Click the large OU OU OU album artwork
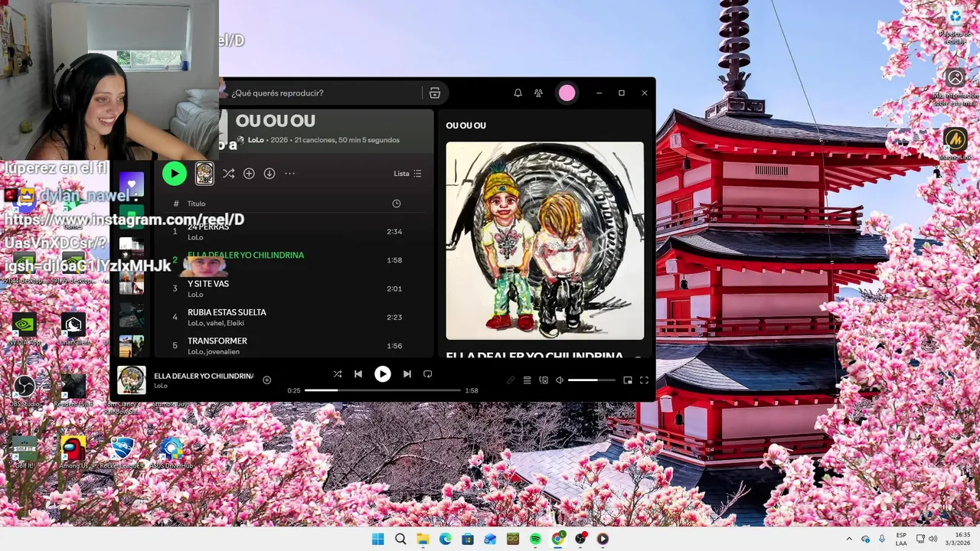 (545, 240)
